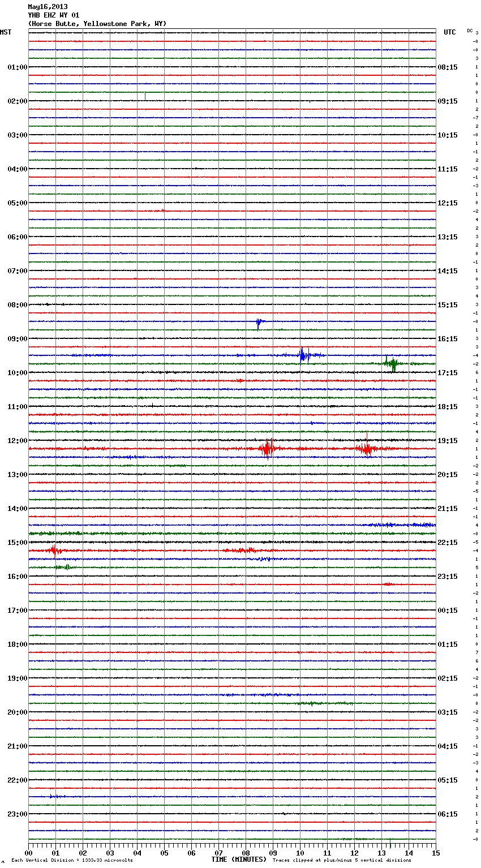Viewport: 481px width, 868px height.
Task: Select the 21:00 MST time label
Action: click(x=18, y=746)
